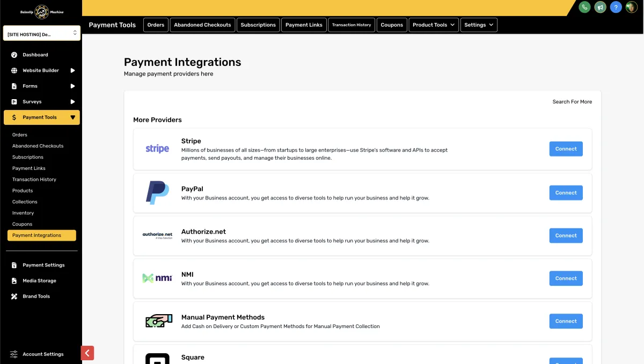The height and width of the screenshot is (364, 644).
Task: Open the site hosting account selector
Action: click(x=41, y=34)
